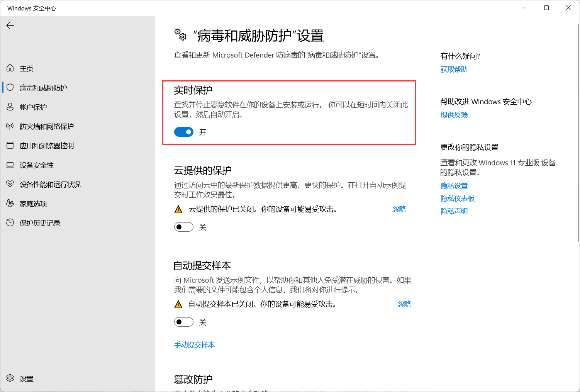The image size is (580, 392).
Task: Open 帐户保护 via its person icon
Action: click(10, 107)
